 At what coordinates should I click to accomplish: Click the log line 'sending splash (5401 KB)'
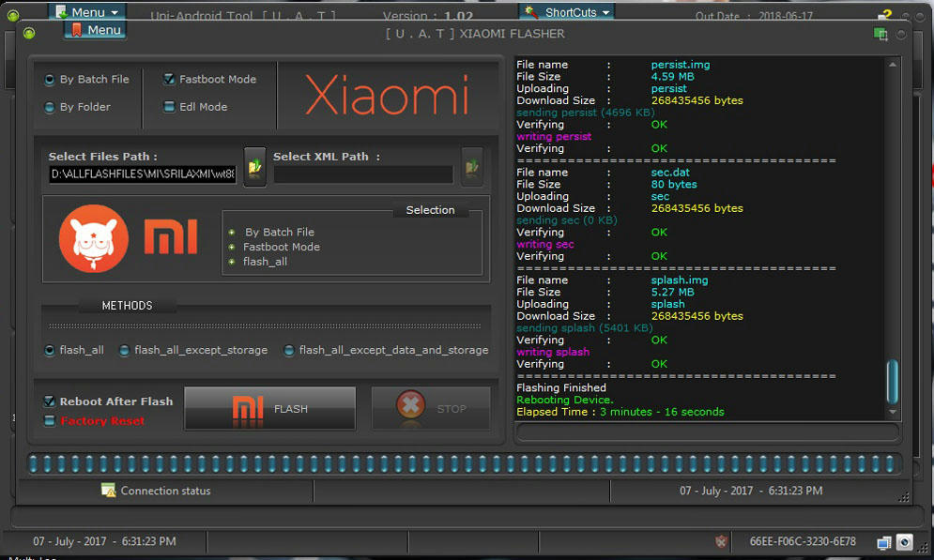585,328
